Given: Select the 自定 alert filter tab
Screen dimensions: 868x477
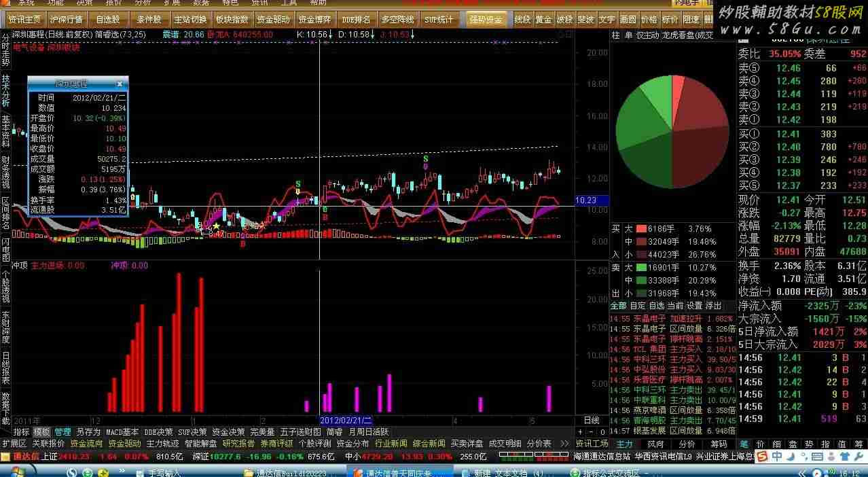Looking at the screenshot, I should (x=638, y=306).
